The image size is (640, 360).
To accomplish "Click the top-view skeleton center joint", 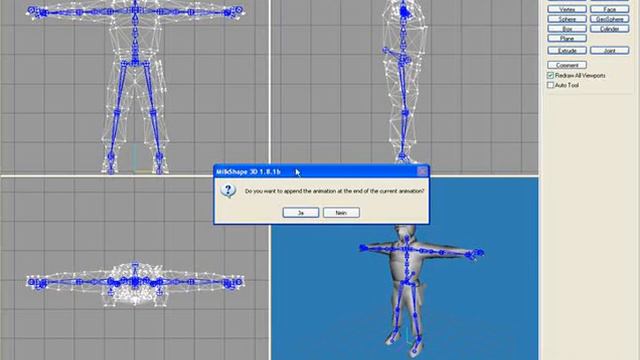I will pos(135,282).
